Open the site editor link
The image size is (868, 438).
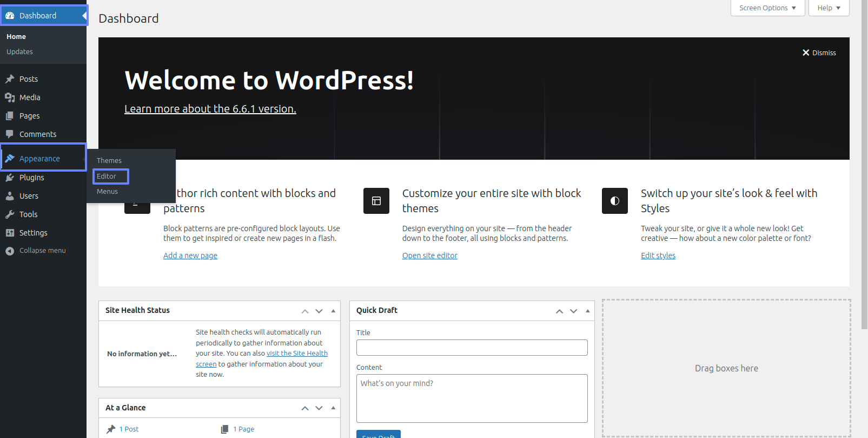click(429, 256)
